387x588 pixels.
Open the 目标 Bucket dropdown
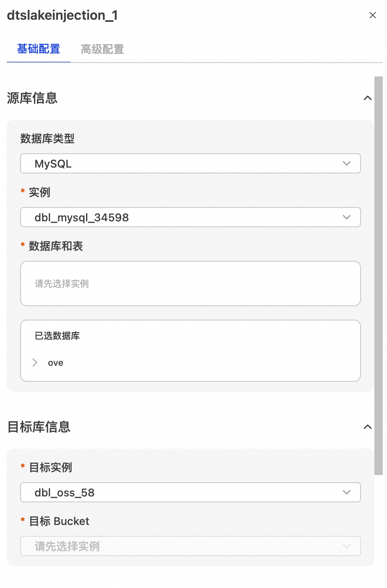(x=185, y=546)
